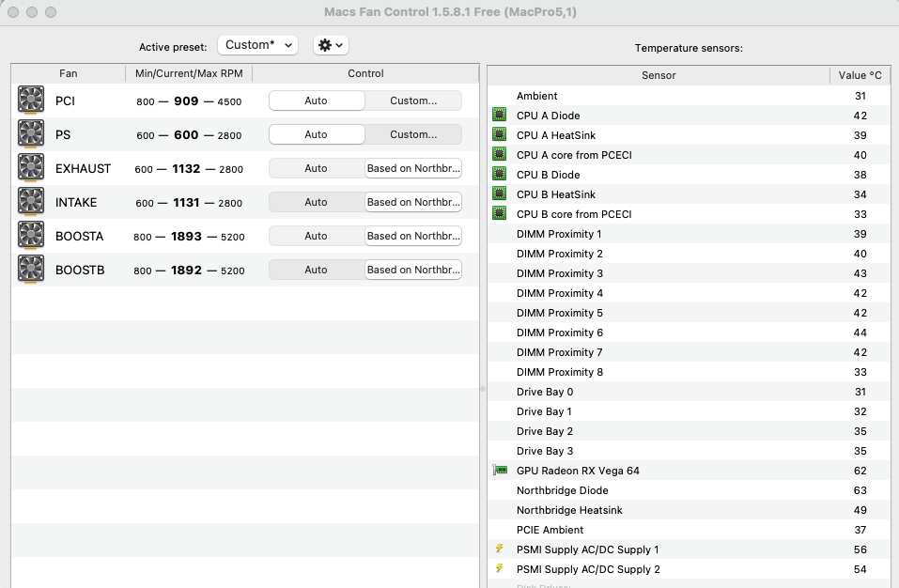This screenshot has height=588, width=899.
Task: Click the EXHAUST fan icon
Action: point(31,168)
